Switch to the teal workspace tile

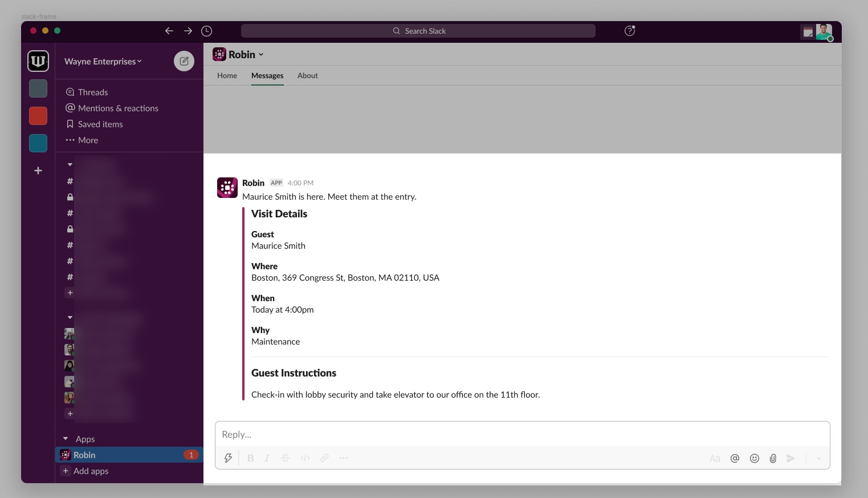pos(38,143)
